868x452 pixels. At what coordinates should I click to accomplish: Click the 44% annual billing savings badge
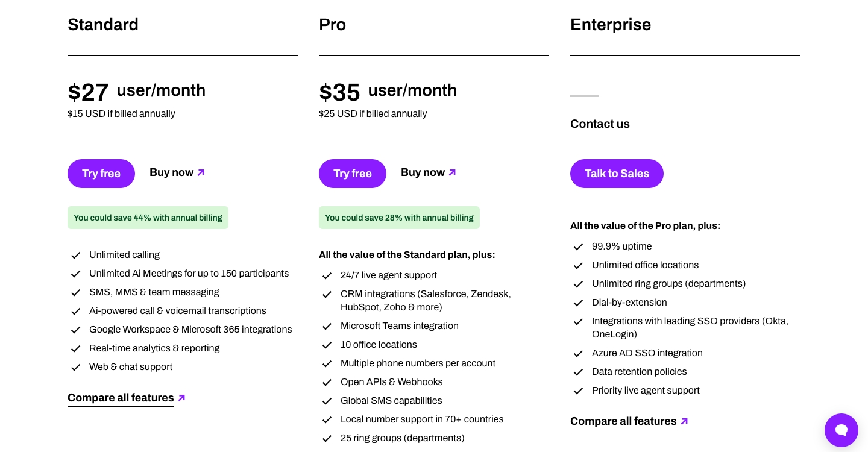pyautogui.click(x=148, y=218)
